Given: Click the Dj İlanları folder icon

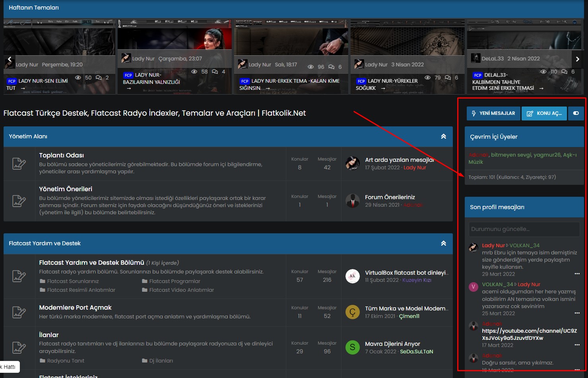Looking at the screenshot, I should (x=145, y=361).
